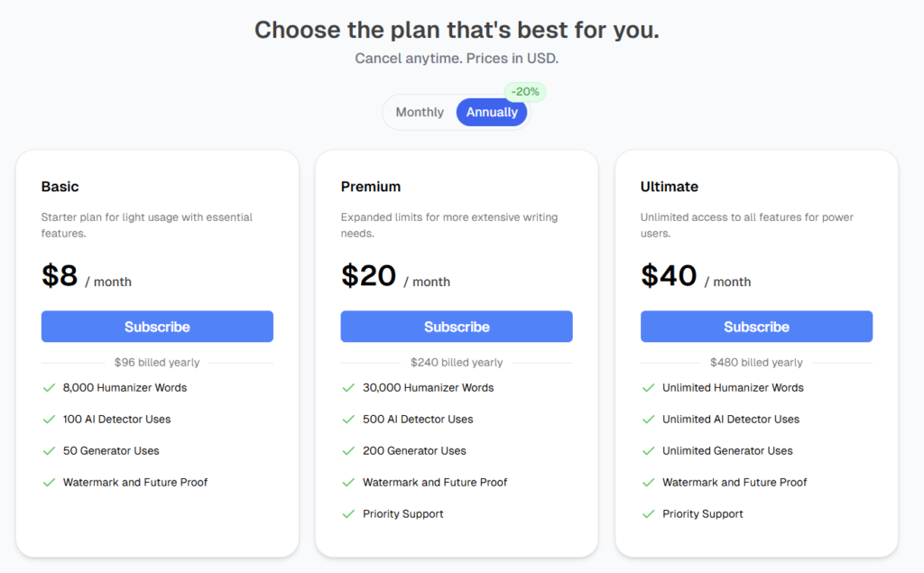Subscribe to the Premium plan
This screenshot has height=573, width=924.
pos(457,327)
